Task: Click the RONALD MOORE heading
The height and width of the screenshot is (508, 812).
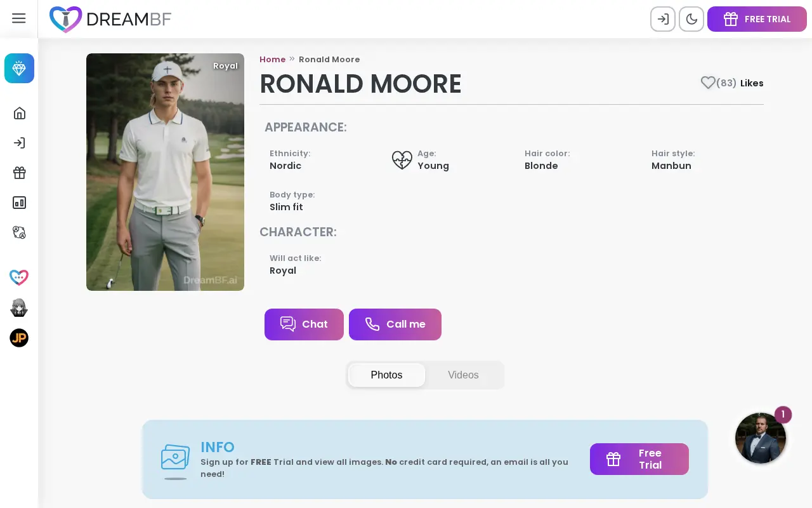Action: pos(360,84)
